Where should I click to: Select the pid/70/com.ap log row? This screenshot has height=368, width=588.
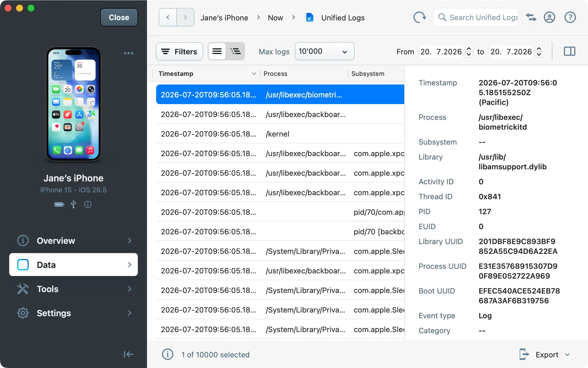[x=280, y=212]
